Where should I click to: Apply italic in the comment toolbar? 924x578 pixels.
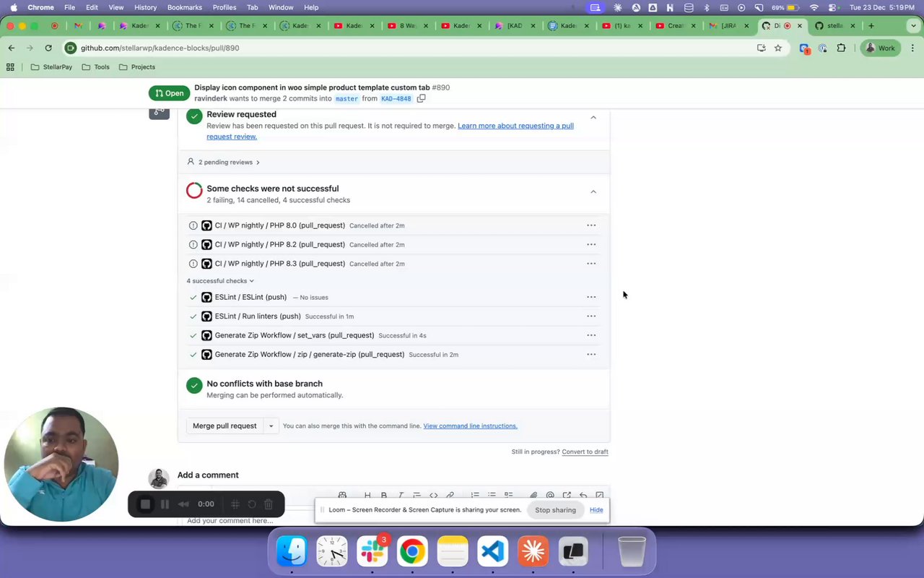(x=401, y=496)
